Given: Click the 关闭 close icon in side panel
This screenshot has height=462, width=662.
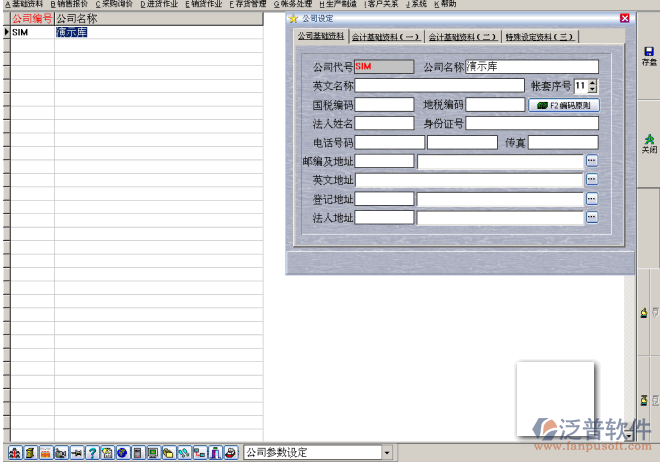Looking at the screenshot, I should [648, 143].
